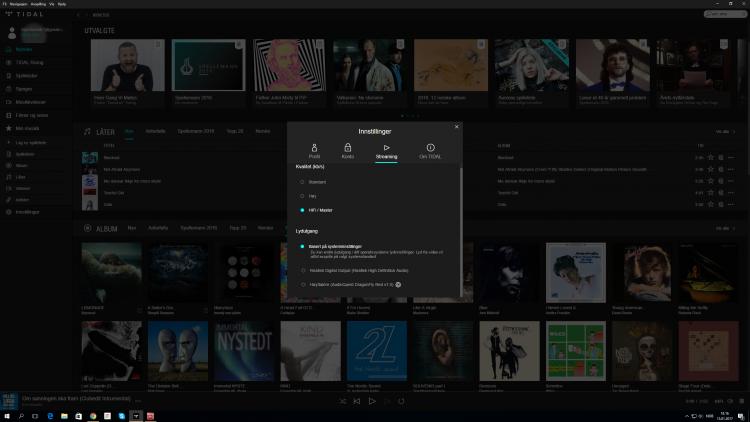Close the Innstillinger dialog
Viewport: 750px width, 422px height.
(x=456, y=127)
